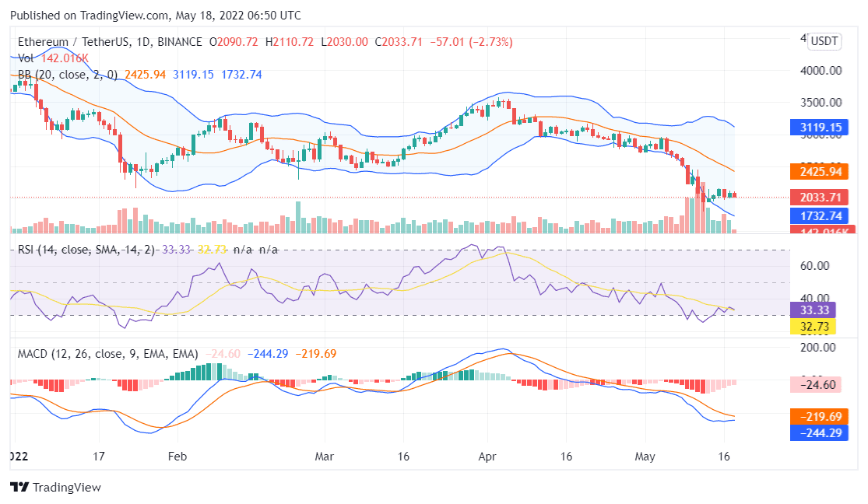Screen dimensions: 868x504
Task: Click the 3500.00 price scale tick
Action: pos(821,103)
